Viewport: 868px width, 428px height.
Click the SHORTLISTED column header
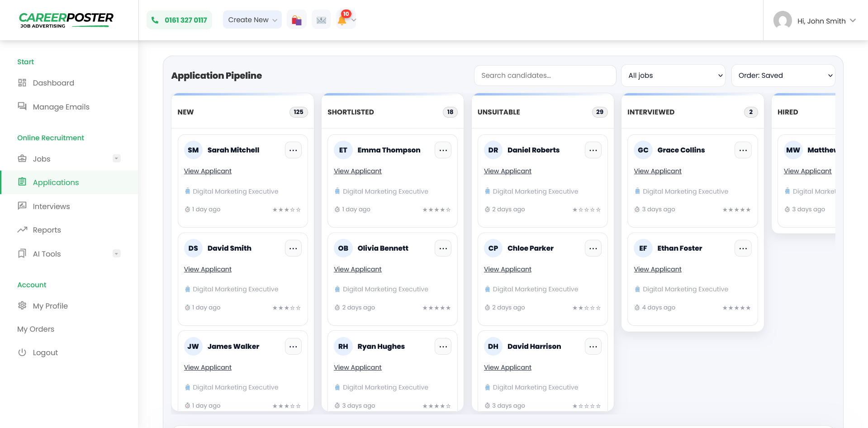point(351,112)
